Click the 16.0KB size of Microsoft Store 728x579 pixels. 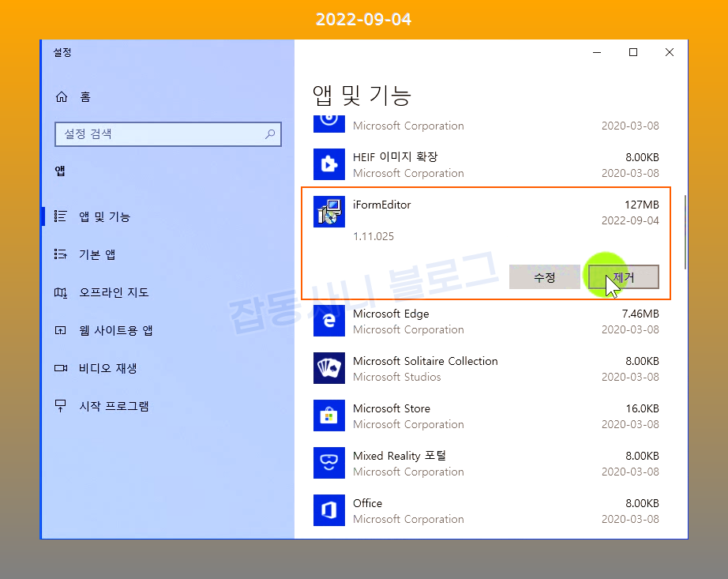[x=642, y=408]
